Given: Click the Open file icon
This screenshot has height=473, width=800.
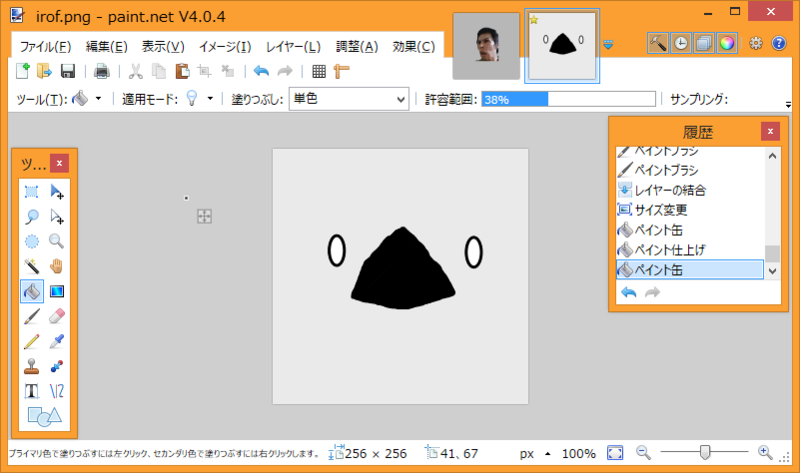Looking at the screenshot, I should 44,71.
